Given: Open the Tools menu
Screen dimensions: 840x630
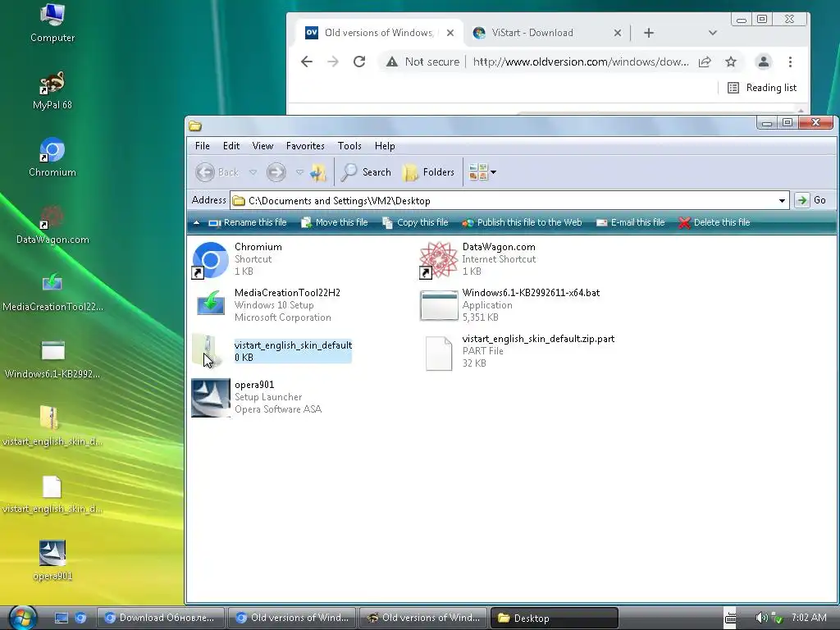Looking at the screenshot, I should [x=349, y=146].
